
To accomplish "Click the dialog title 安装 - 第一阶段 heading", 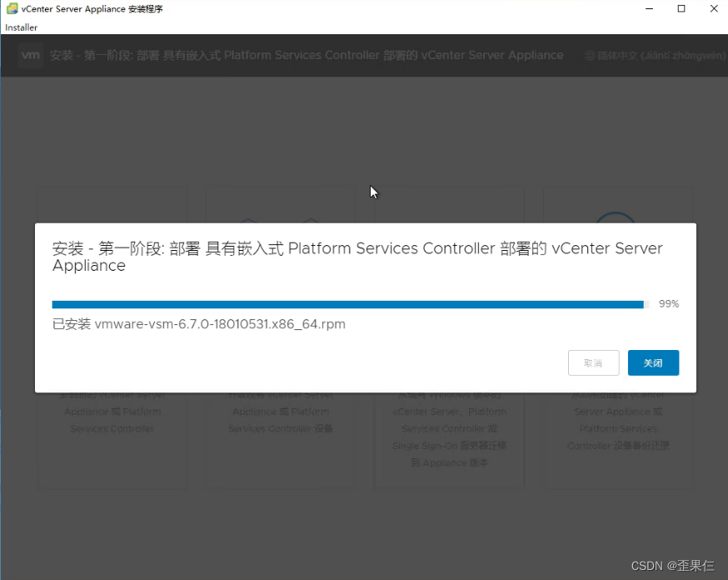I will [357, 257].
